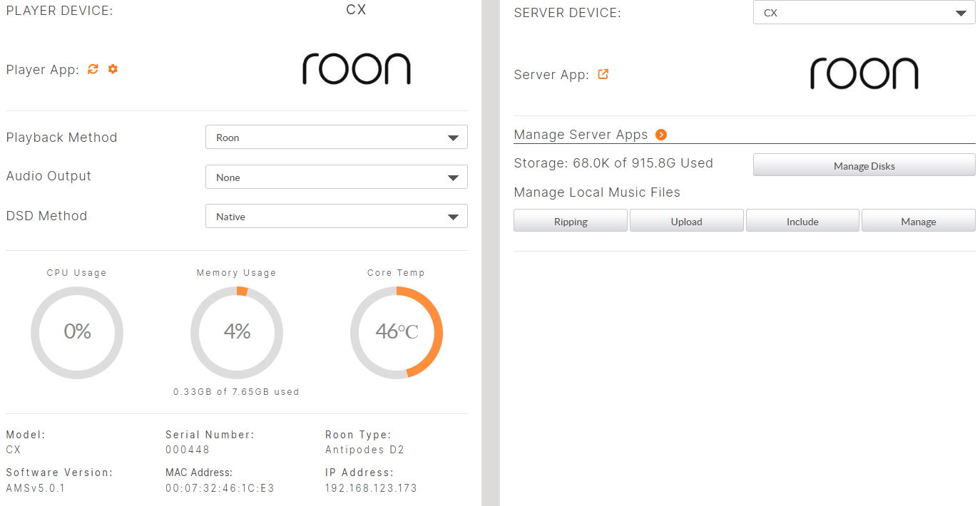Click the Roon logo under Player Device
980x506 pixels.
(x=356, y=69)
